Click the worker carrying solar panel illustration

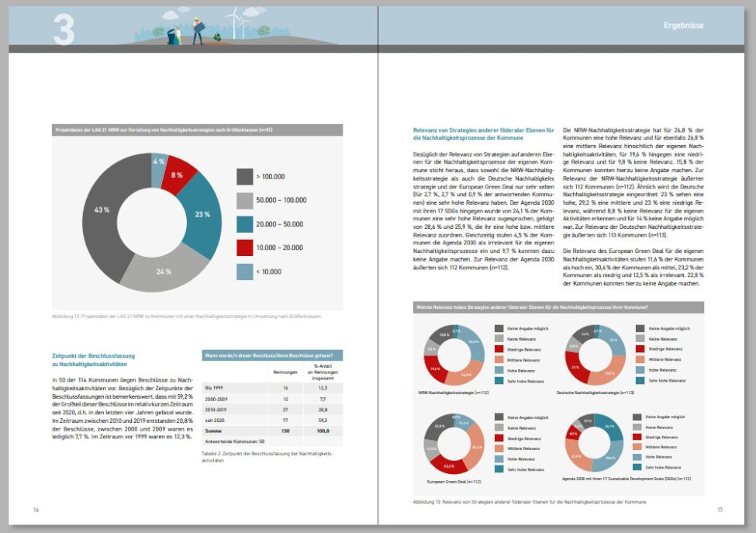click(x=198, y=31)
